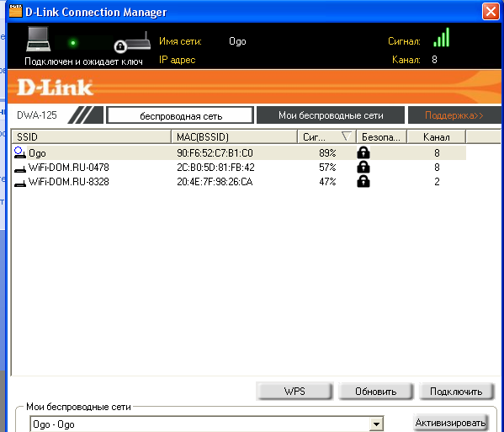Open the Мои беспроводные сети profile dropdown arrow
Image resolution: width=504 pixels, height=432 pixels.
[x=376, y=424]
